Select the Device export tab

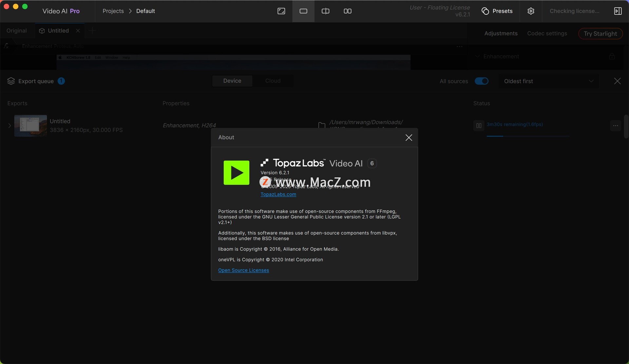[232, 81]
